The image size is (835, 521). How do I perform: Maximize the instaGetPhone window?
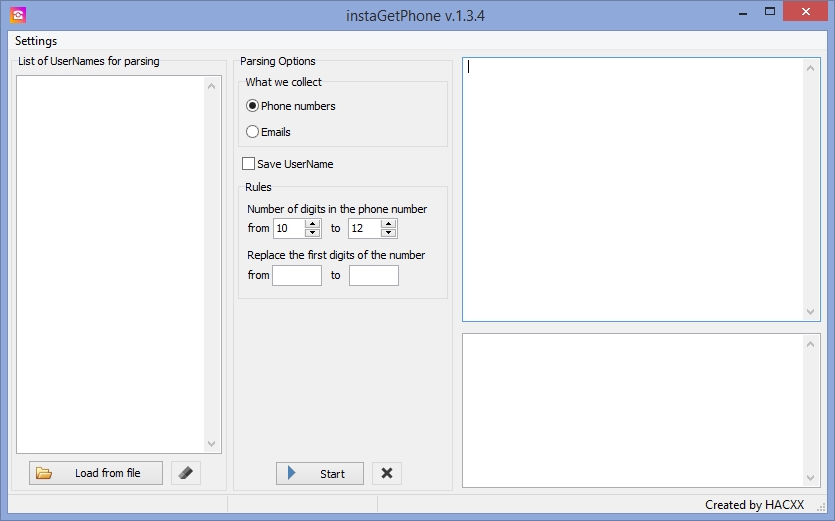(x=770, y=12)
